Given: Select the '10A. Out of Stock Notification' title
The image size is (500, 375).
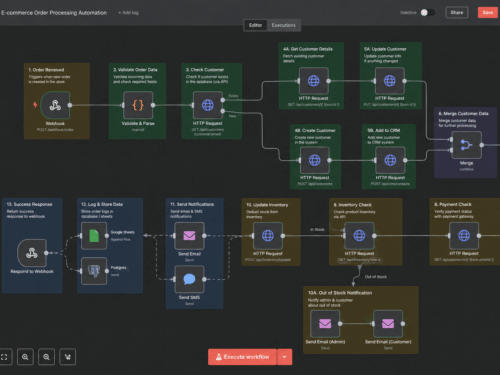Looking at the screenshot, I should 340,293.
